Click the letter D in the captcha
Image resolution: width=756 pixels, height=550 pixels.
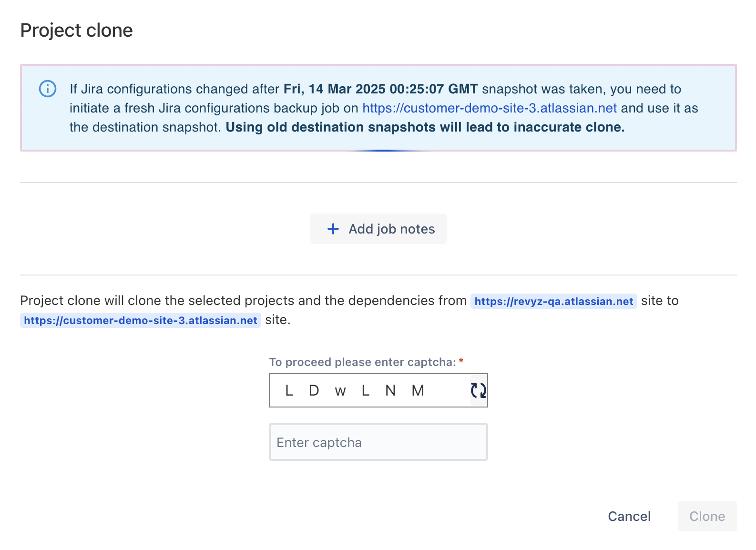314,391
